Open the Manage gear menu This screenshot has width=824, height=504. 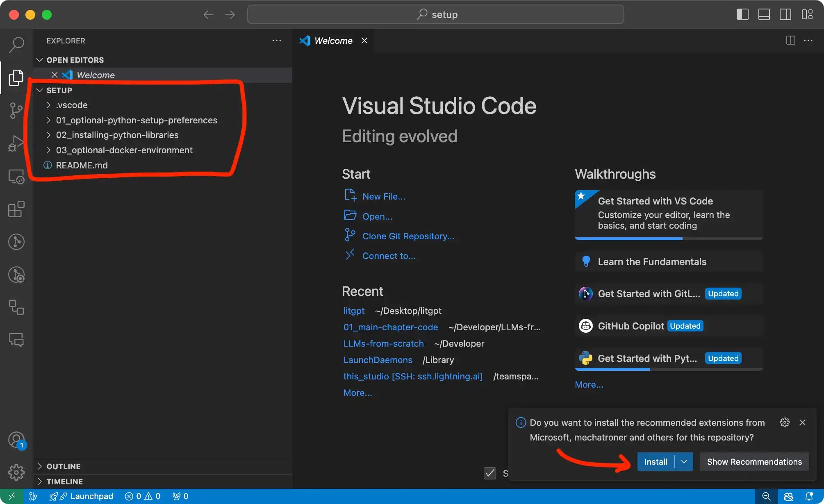[x=16, y=472]
